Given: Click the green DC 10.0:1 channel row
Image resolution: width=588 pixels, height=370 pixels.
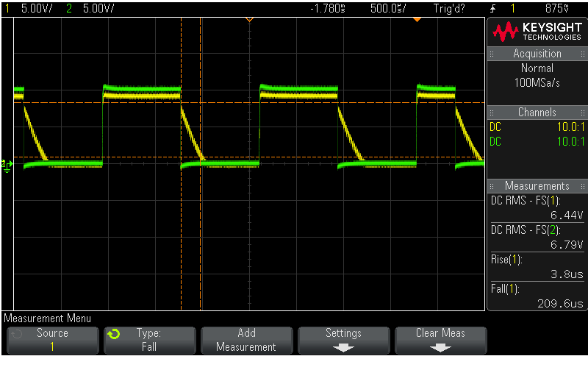Looking at the screenshot, I should [x=537, y=141].
